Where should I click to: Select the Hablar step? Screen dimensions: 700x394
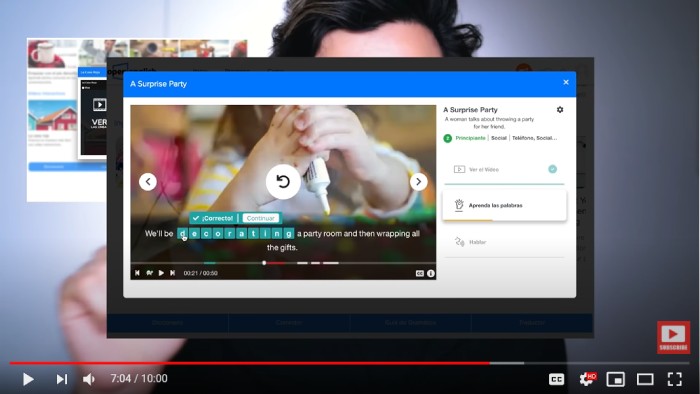[504, 242]
